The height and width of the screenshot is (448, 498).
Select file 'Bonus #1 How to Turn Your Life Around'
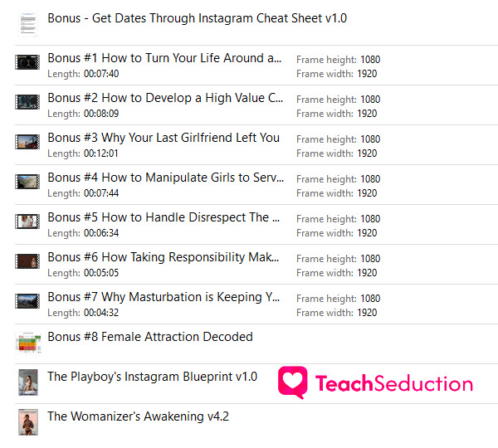pyautogui.click(x=164, y=58)
